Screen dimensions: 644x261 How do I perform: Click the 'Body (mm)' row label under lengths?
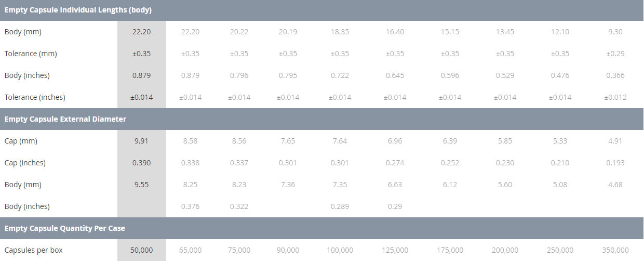point(23,32)
